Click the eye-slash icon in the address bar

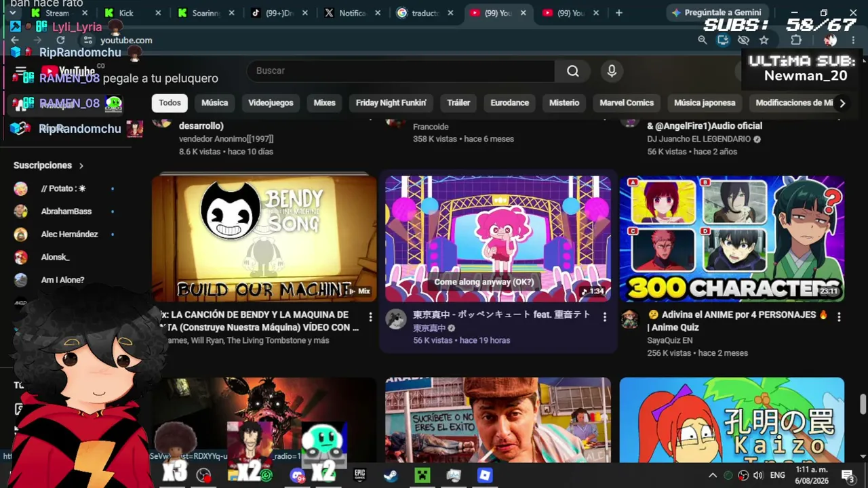click(x=743, y=40)
